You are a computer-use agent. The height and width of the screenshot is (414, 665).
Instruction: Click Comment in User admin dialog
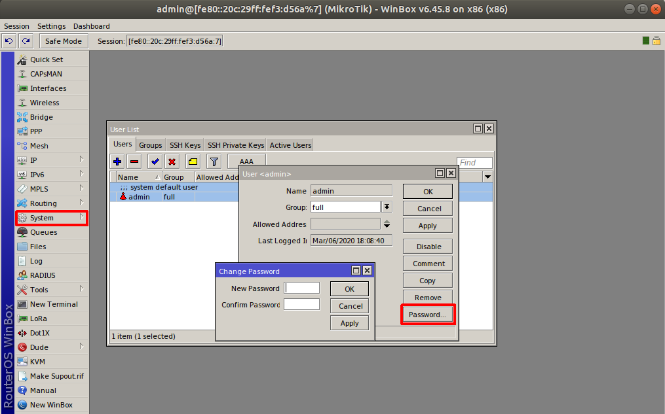[428, 263]
